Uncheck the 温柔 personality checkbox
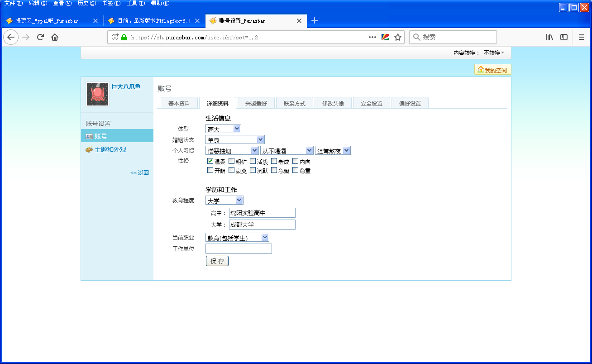592x364 pixels. point(210,161)
